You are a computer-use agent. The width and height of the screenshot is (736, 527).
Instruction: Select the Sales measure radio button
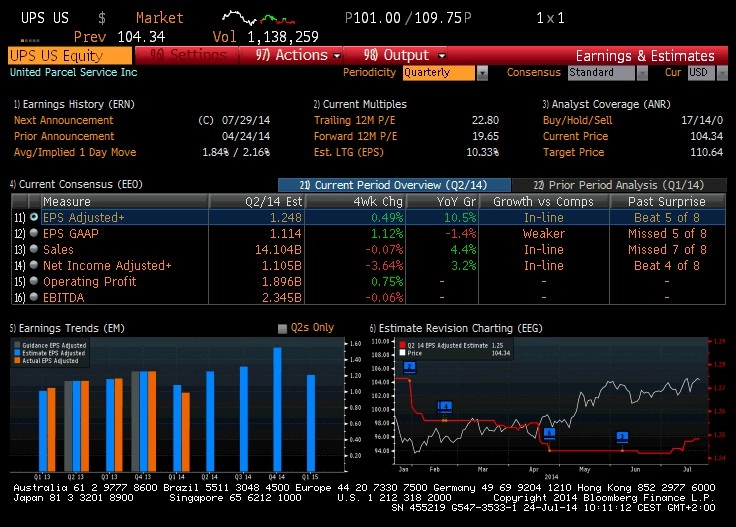[34, 249]
